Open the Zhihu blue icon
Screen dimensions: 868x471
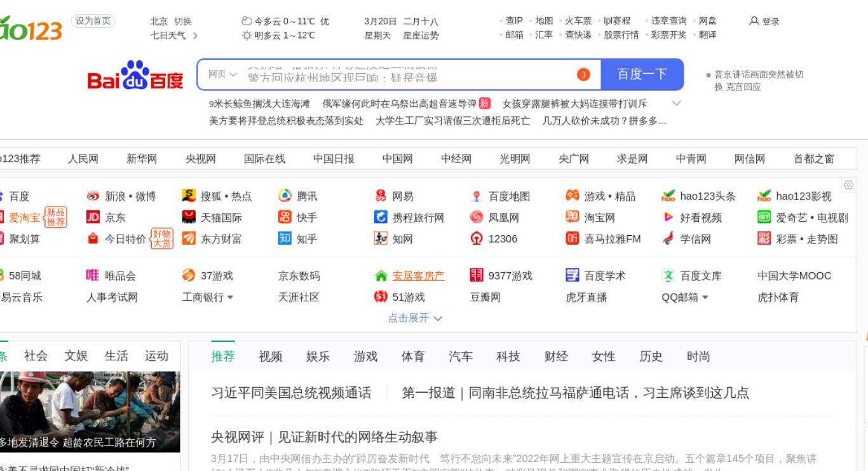click(285, 238)
